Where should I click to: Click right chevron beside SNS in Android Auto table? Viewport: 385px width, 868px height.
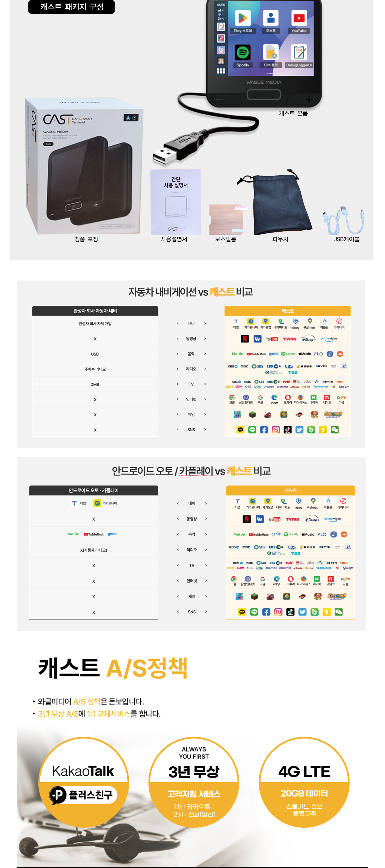(x=206, y=612)
